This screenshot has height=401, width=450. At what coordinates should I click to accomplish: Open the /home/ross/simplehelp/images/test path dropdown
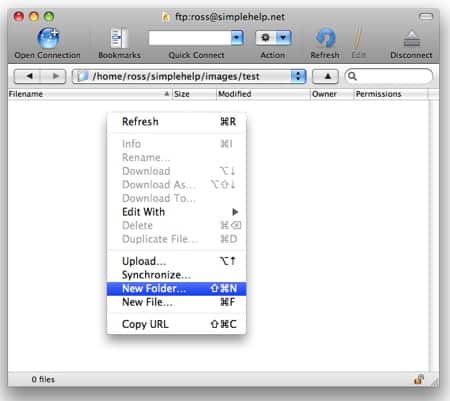coord(189,76)
